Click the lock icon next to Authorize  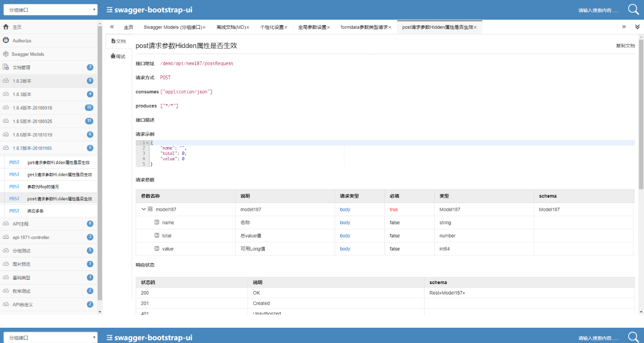[x=6, y=40]
